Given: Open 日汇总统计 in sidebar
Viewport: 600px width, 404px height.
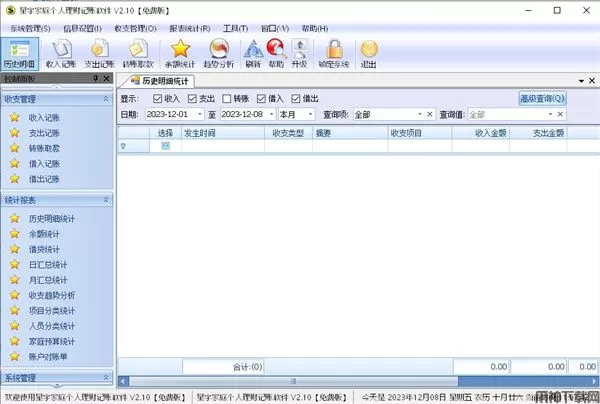Looking at the screenshot, I should pyautogui.click(x=48, y=264).
